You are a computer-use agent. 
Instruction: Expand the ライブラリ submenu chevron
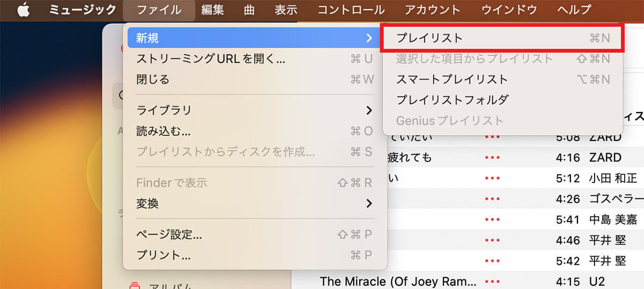(x=369, y=110)
